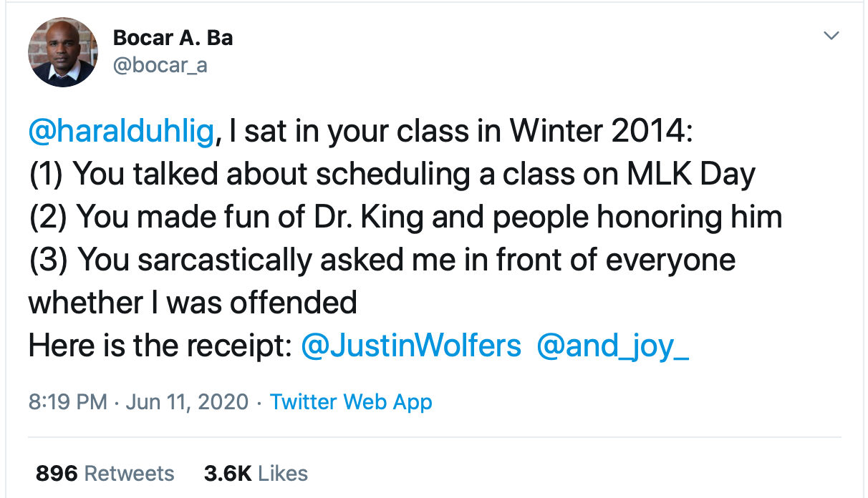
Task: Click the line mentioning Dr. King
Action: click(405, 218)
